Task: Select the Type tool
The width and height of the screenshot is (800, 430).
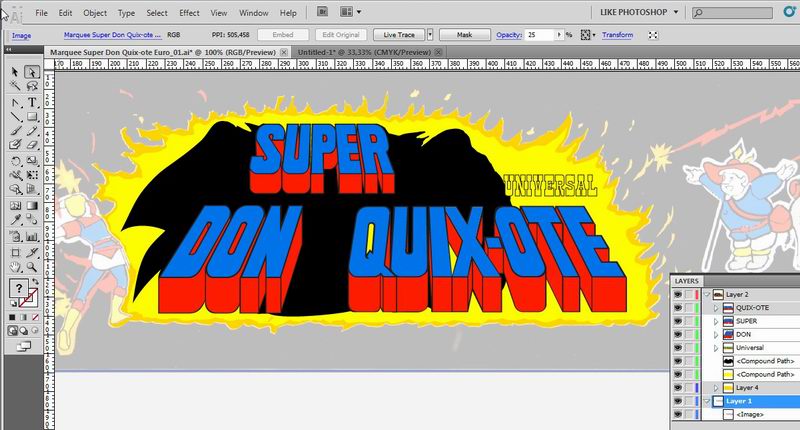Action: (x=32, y=103)
